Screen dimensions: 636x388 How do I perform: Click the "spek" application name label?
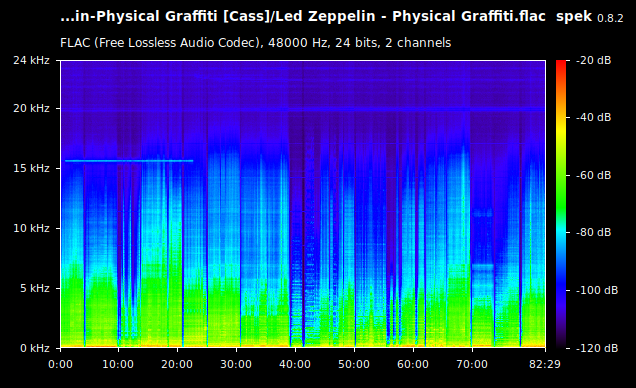[x=574, y=17]
